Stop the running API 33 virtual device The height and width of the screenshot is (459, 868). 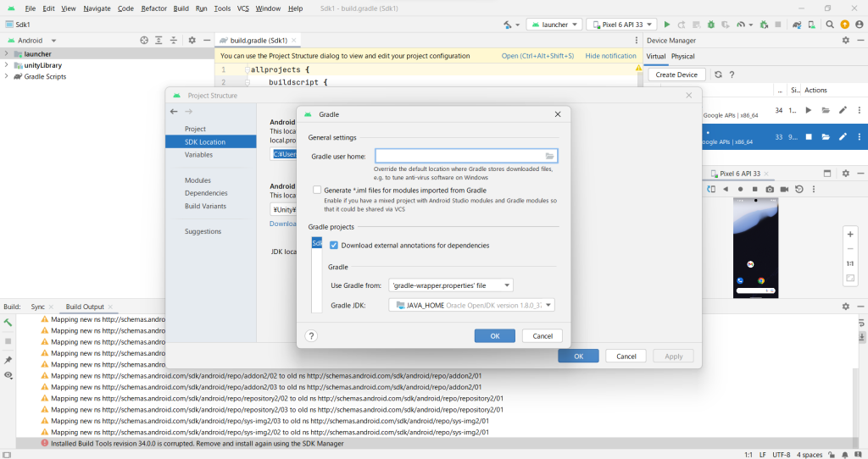point(808,136)
